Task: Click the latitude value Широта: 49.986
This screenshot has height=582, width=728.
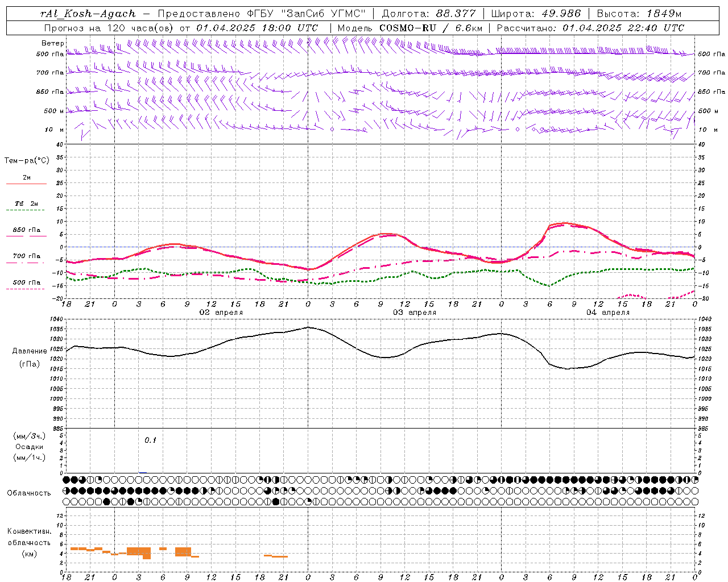Action: click(x=536, y=14)
